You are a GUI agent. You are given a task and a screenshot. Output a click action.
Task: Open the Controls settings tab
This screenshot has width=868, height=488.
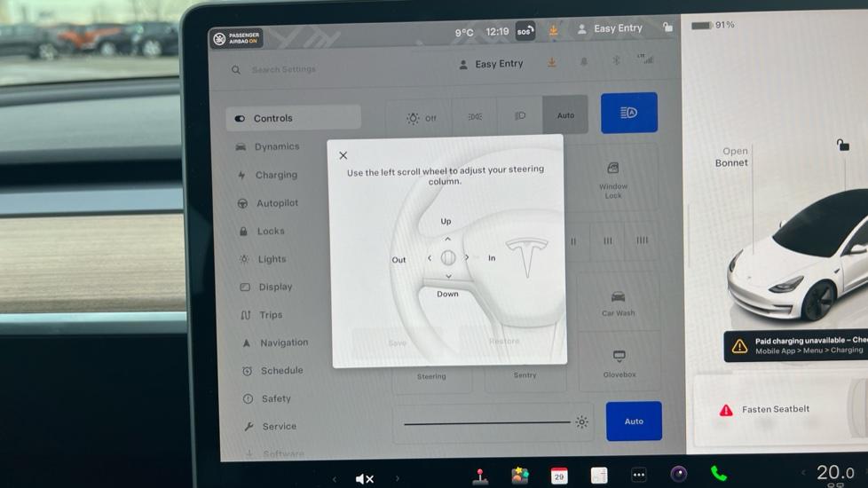(x=294, y=118)
